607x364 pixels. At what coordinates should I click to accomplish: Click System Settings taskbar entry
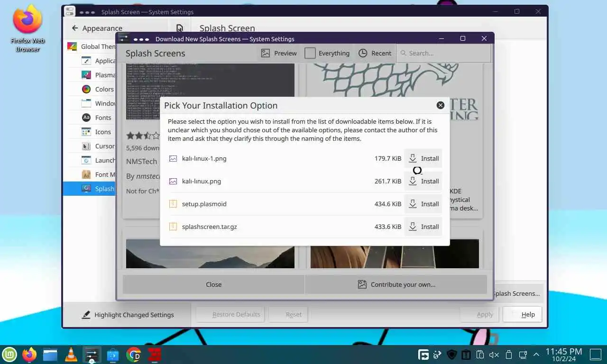tap(92, 355)
